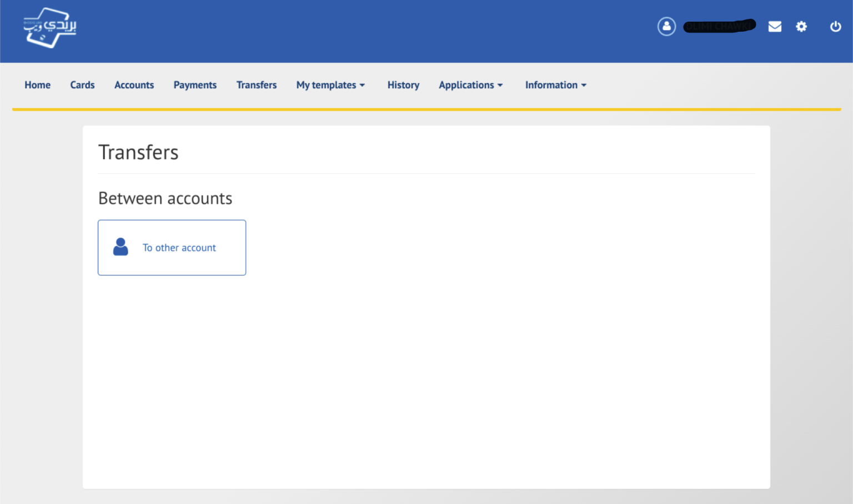The image size is (853, 504).
Task: Choose the To other account link text
Action: (179, 248)
